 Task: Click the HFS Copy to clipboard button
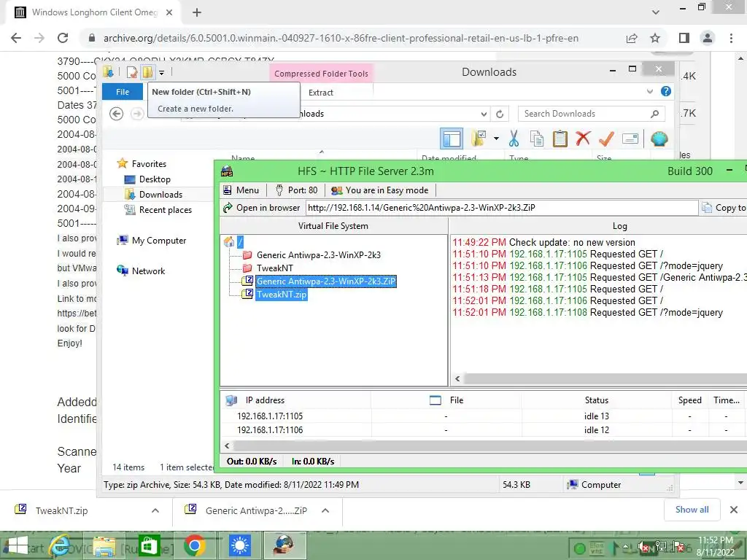(724, 208)
